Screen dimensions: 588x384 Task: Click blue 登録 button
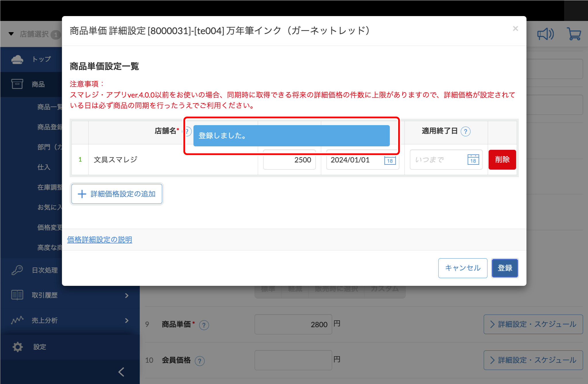tap(505, 268)
